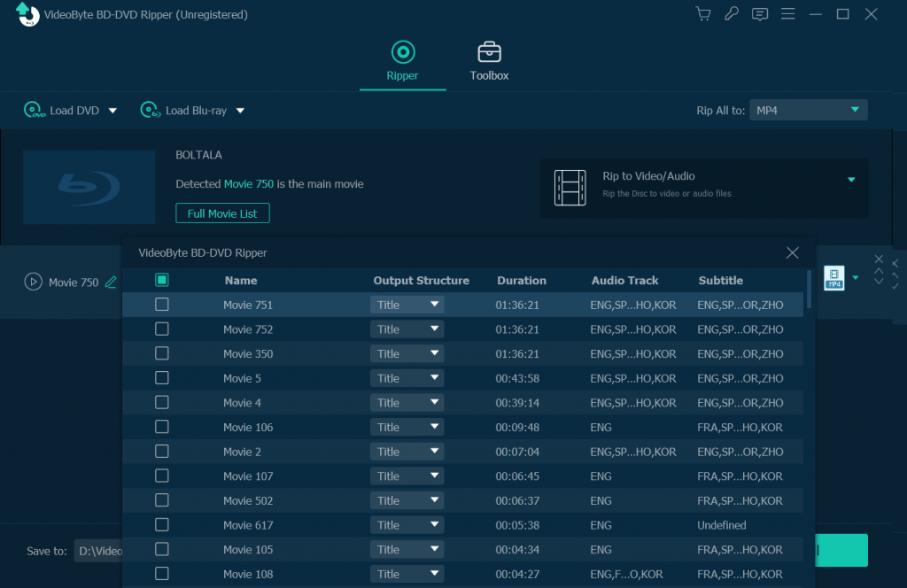Viewport: 907px width, 588px height.
Task: Click the Full Movie List button
Action: pyautogui.click(x=222, y=213)
